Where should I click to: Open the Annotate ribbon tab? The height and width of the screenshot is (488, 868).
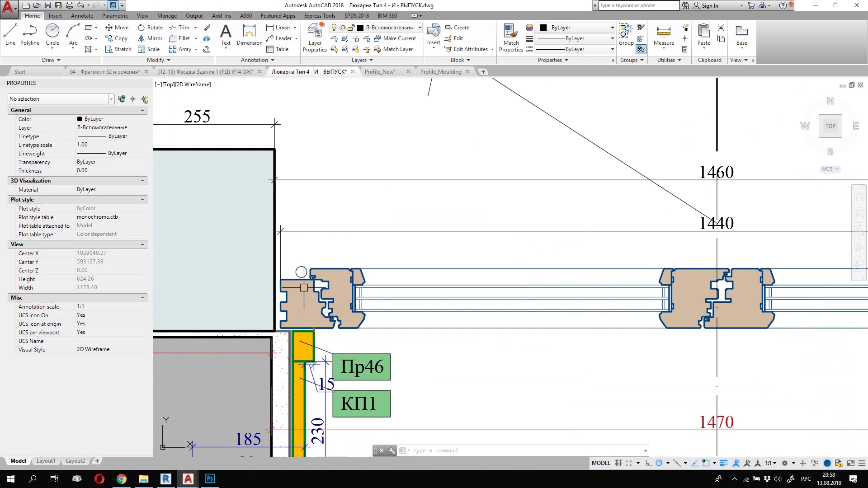click(82, 15)
